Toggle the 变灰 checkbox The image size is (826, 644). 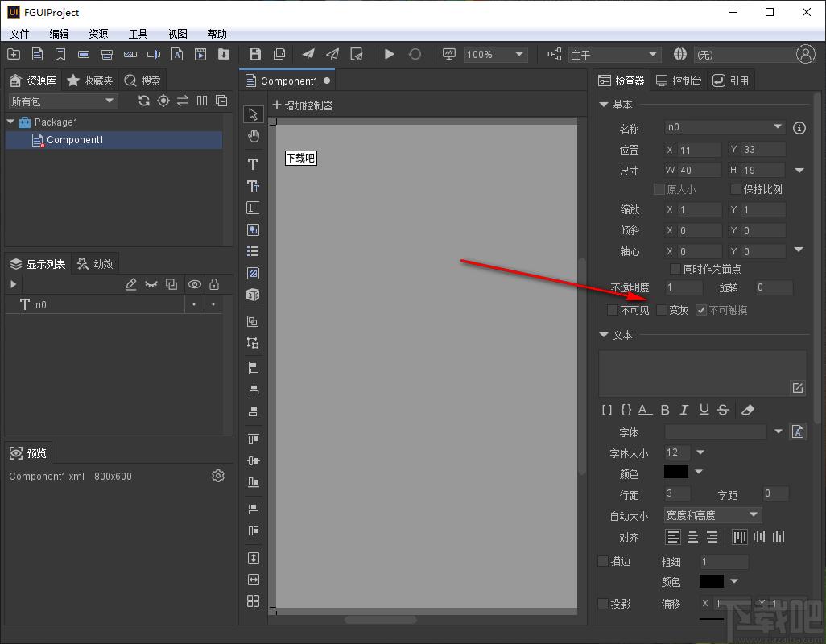click(662, 310)
